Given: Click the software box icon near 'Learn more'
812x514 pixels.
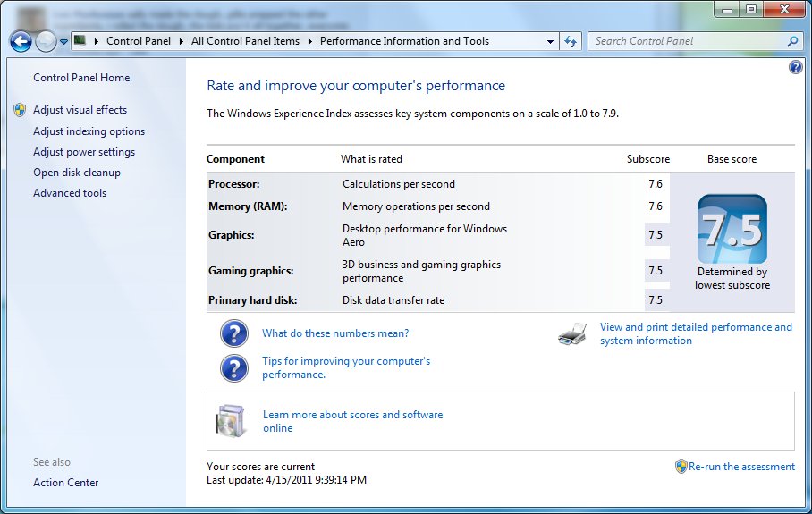Looking at the screenshot, I should (230, 420).
